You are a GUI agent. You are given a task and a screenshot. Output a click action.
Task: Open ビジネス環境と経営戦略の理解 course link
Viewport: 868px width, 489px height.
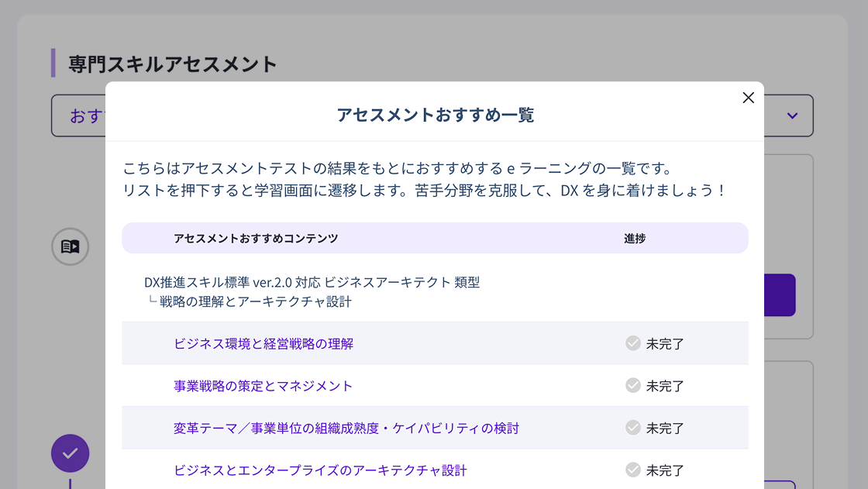[263, 343]
